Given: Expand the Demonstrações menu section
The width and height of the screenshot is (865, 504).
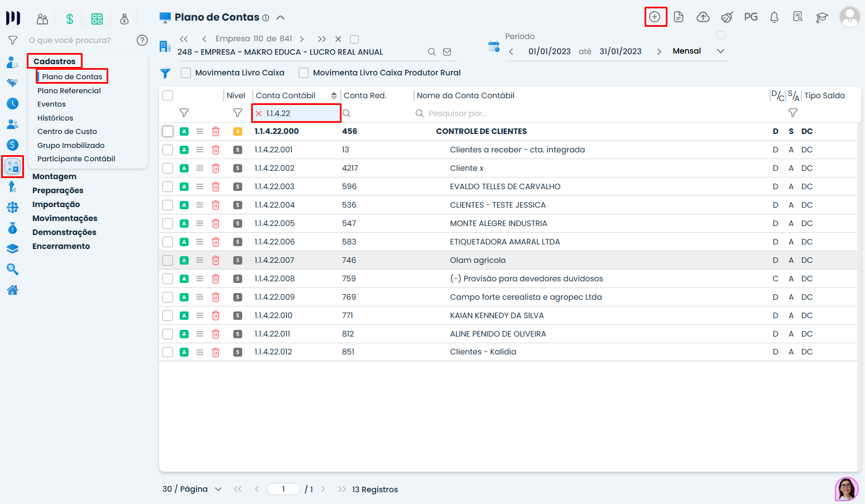Looking at the screenshot, I should tap(64, 232).
